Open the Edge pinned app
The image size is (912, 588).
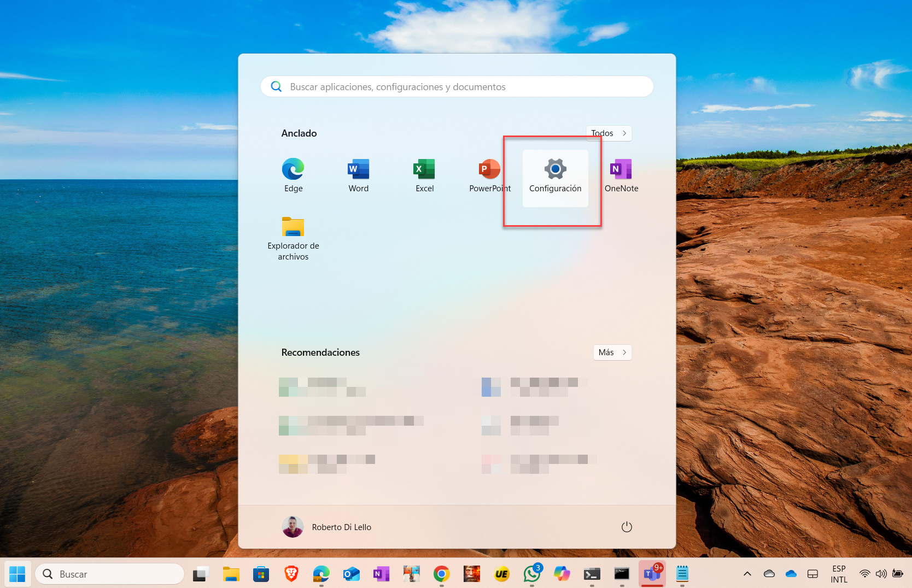[293, 175]
